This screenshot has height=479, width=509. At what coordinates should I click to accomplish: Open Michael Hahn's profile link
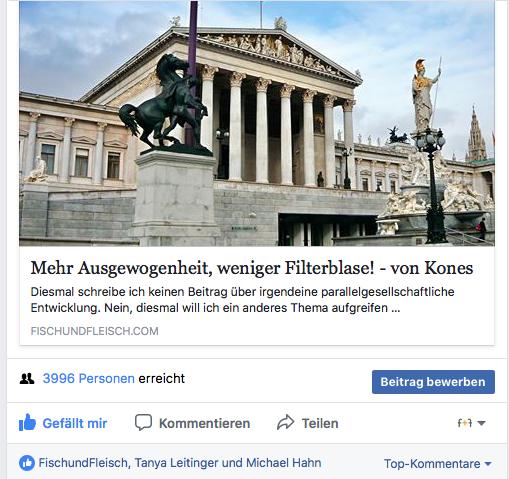283,463
